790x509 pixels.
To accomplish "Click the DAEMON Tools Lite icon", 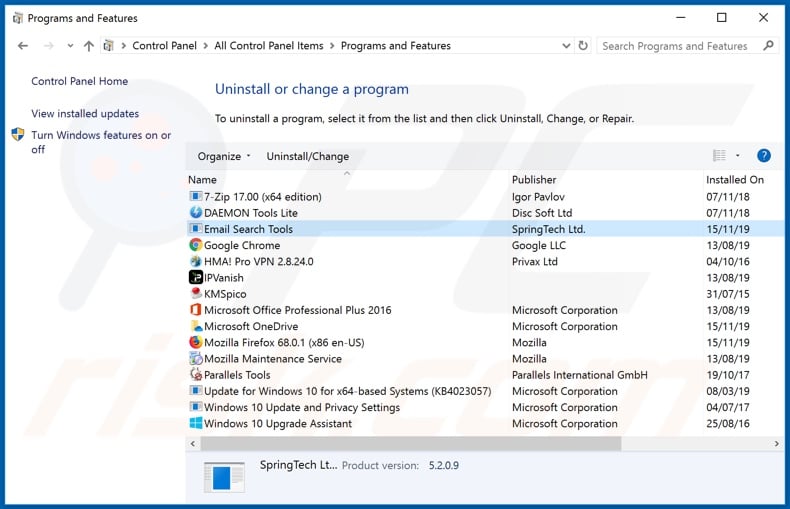I will click(x=195, y=213).
